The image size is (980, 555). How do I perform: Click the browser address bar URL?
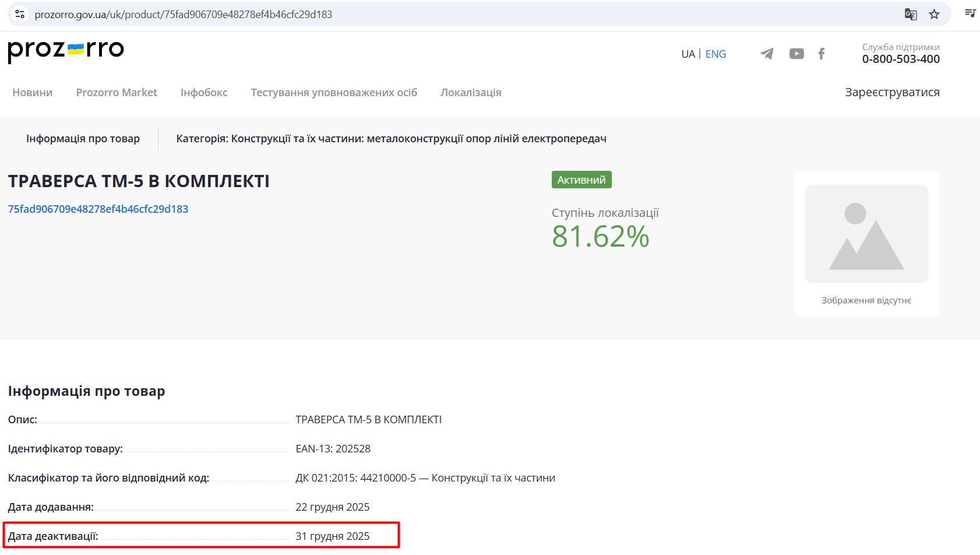tap(184, 15)
